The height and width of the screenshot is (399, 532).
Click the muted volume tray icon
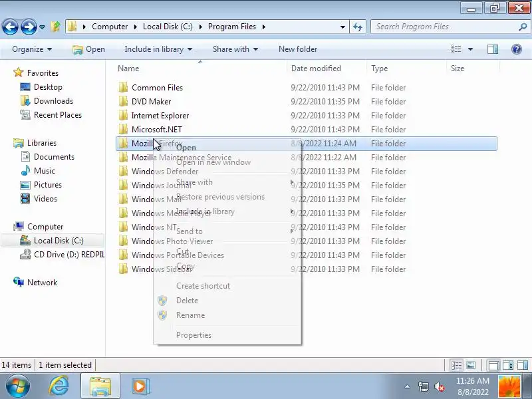(x=440, y=386)
